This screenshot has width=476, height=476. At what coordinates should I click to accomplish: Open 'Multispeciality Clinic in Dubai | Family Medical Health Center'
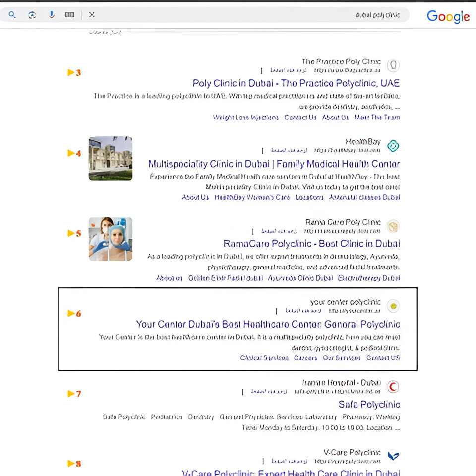(x=274, y=164)
